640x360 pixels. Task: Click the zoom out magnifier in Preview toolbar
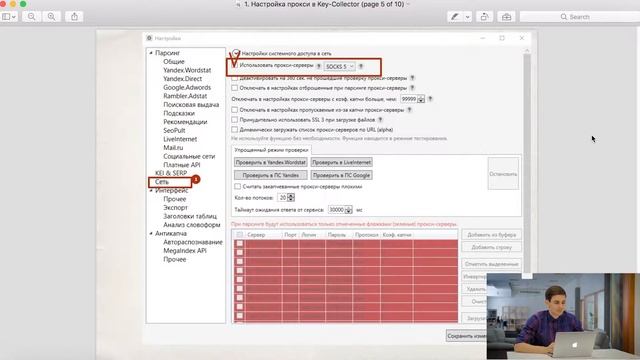(31, 17)
